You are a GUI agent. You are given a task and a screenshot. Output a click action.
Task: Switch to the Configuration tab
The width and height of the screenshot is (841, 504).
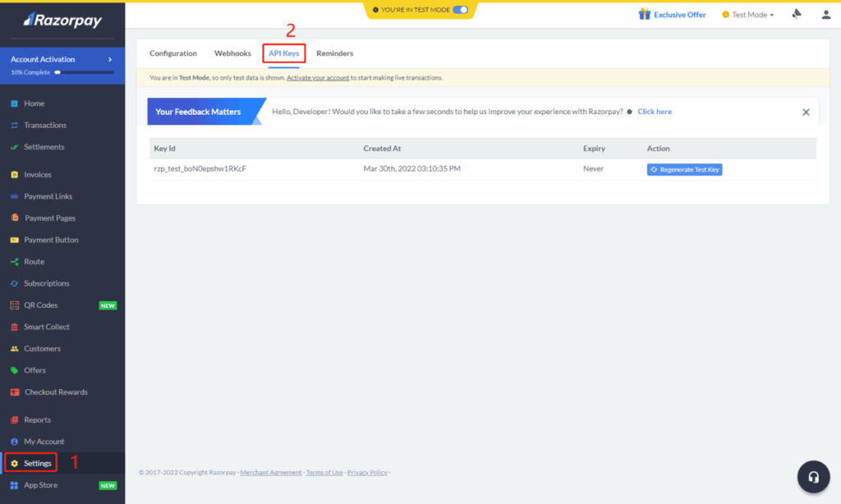[x=173, y=53]
